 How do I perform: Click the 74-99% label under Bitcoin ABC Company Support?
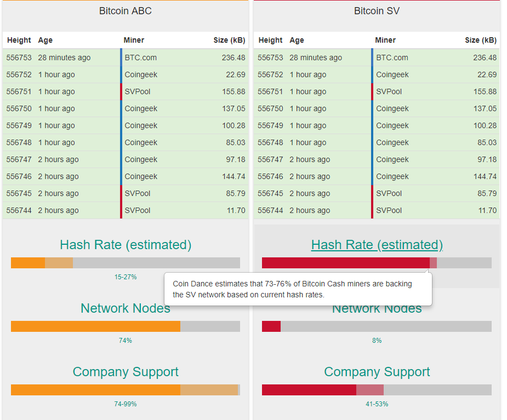[126, 404]
